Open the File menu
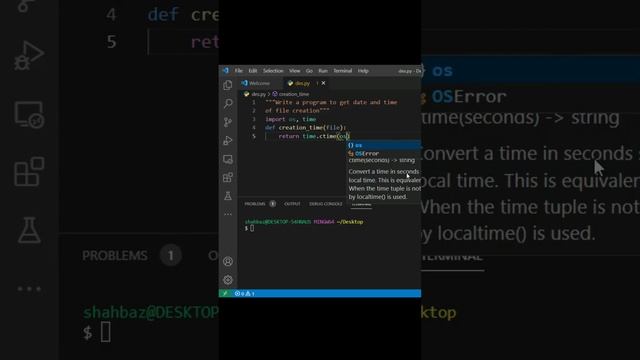 tap(239, 71)
